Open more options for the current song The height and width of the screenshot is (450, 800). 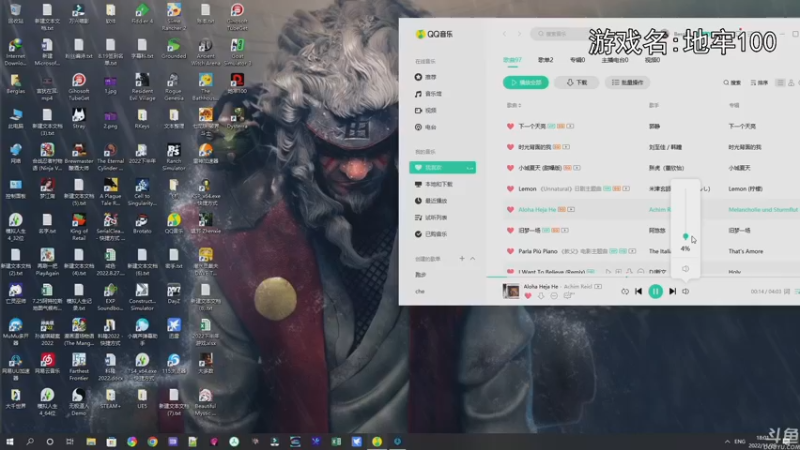point(554,296)
